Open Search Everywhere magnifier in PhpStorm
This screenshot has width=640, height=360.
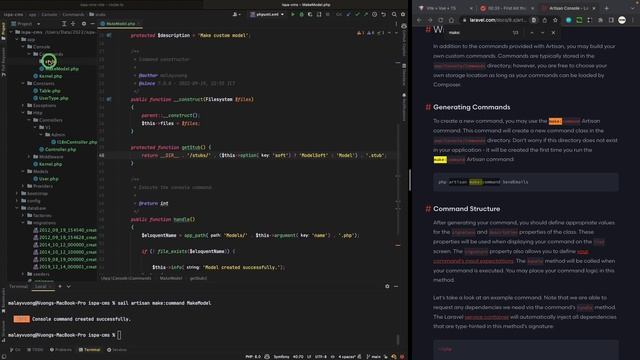tap(394, 14)
